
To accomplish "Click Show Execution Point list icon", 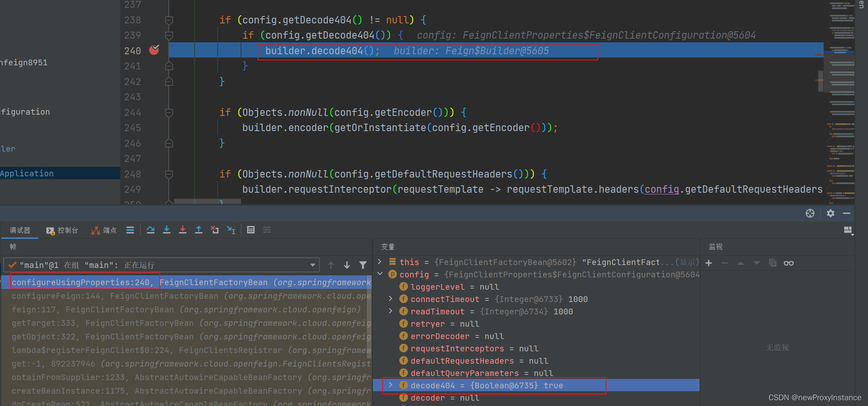I will [130, 230].
